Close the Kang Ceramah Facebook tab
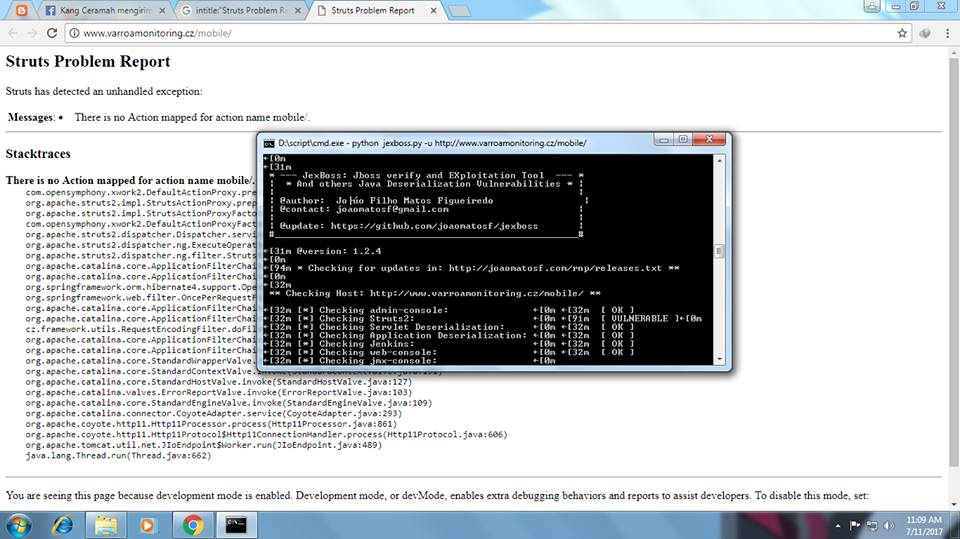The image size is (960, 539). [162, 10]
